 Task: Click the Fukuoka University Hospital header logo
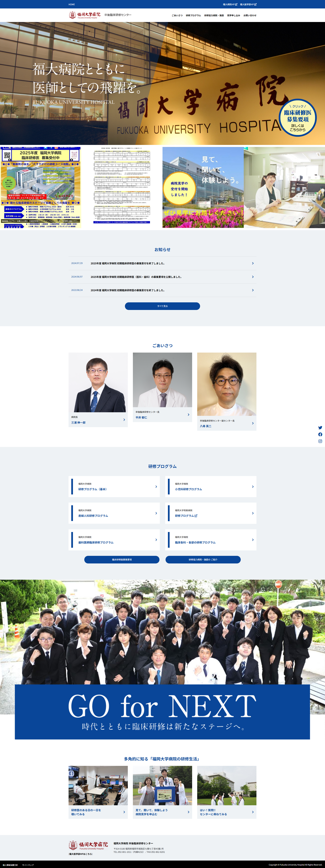coord(85,15)
